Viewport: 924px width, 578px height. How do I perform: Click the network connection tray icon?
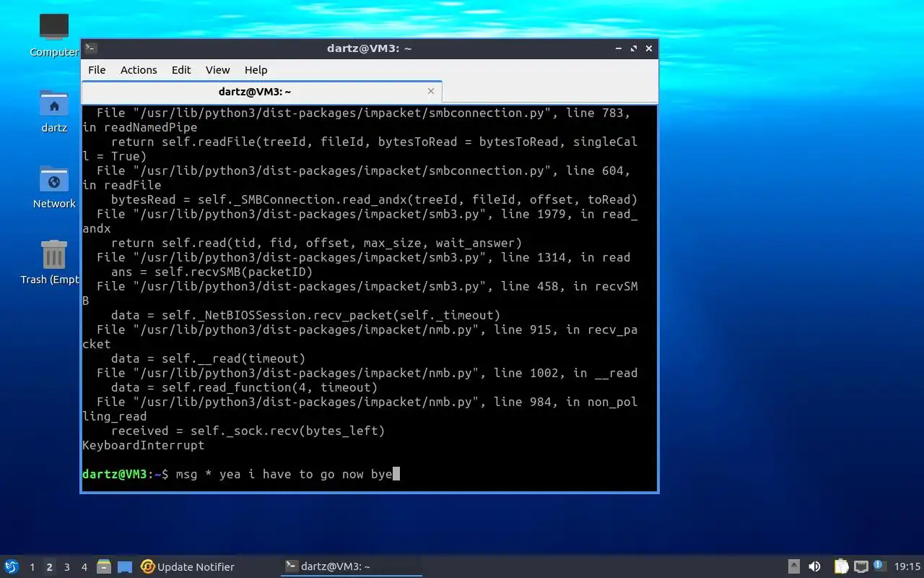[860, 566]
